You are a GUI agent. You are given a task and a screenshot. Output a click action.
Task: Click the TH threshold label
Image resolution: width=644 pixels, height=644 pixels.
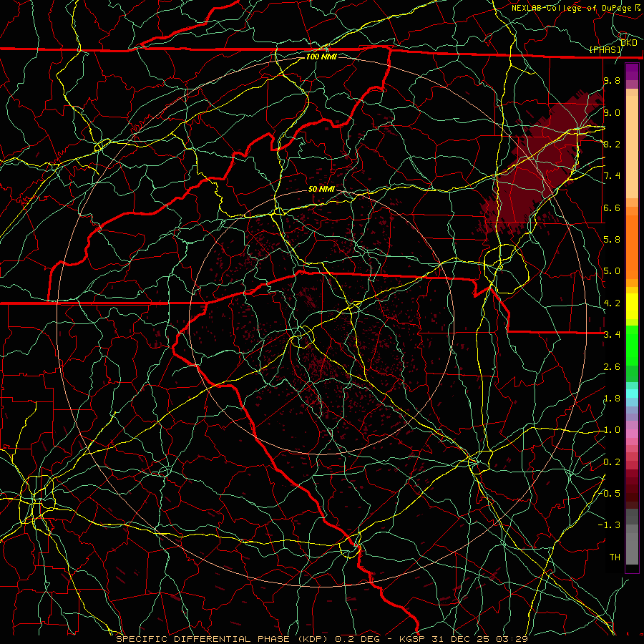coord(615,557)
